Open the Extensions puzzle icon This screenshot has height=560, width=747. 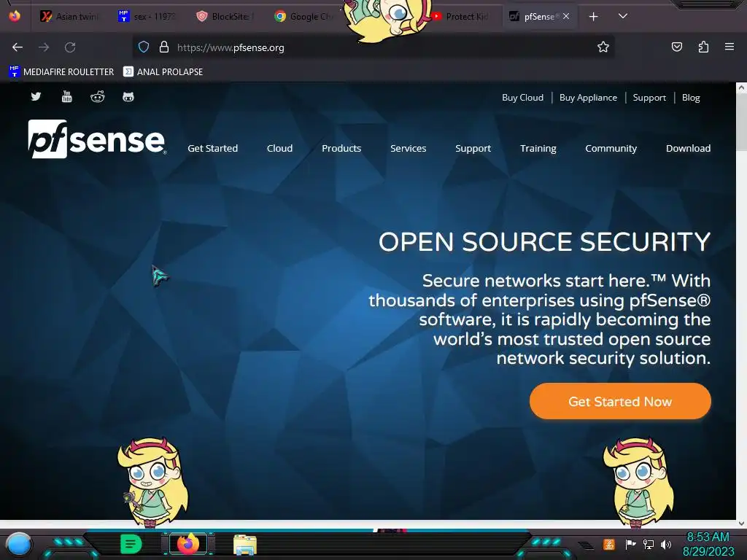703,47
